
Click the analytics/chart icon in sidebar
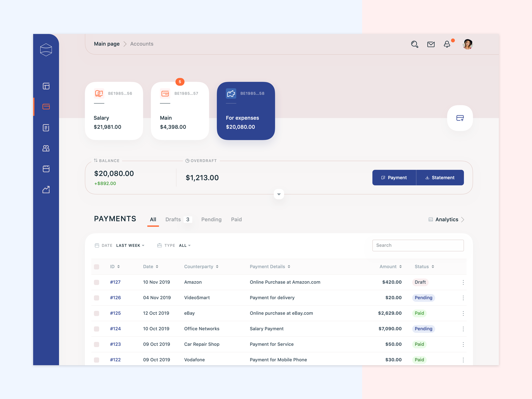pyautogui.click(x=46, y=189)
